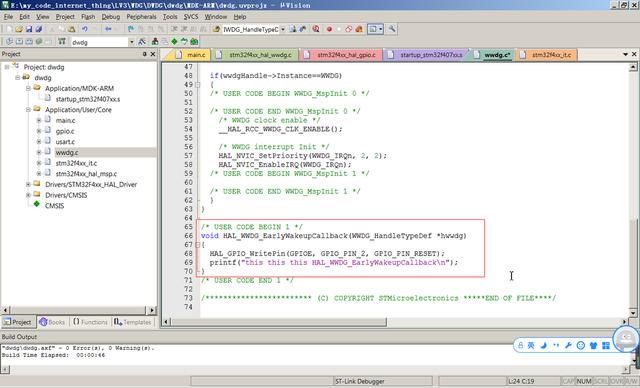Click the Download LOAD toolbar icon

tap(62, 42)
